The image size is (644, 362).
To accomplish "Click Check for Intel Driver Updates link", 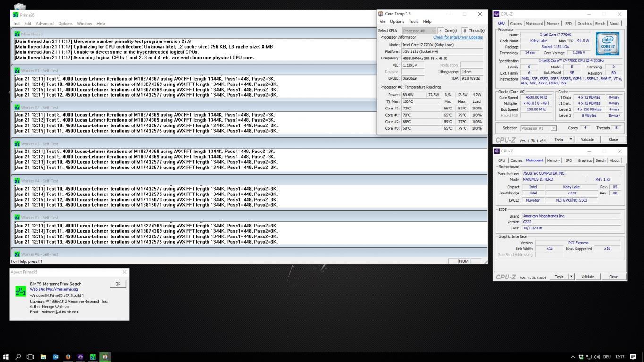I will pos(458,37).
